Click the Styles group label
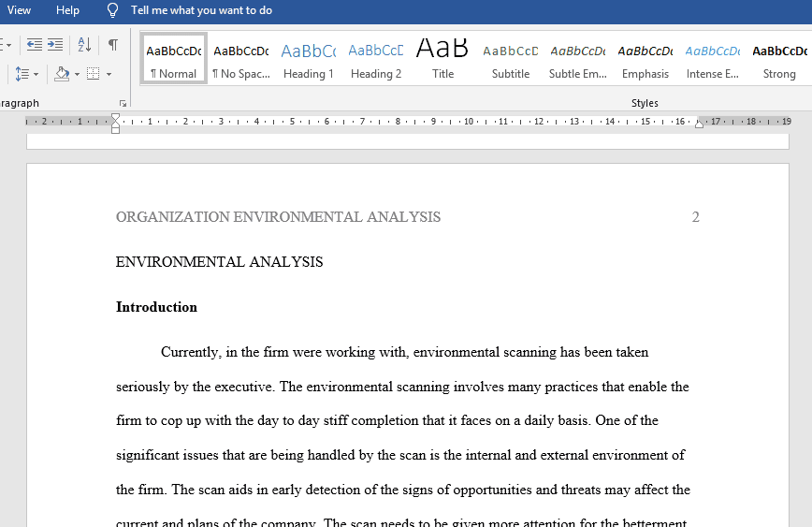Viewport: 812px width, 527px height. coord(645,103)
